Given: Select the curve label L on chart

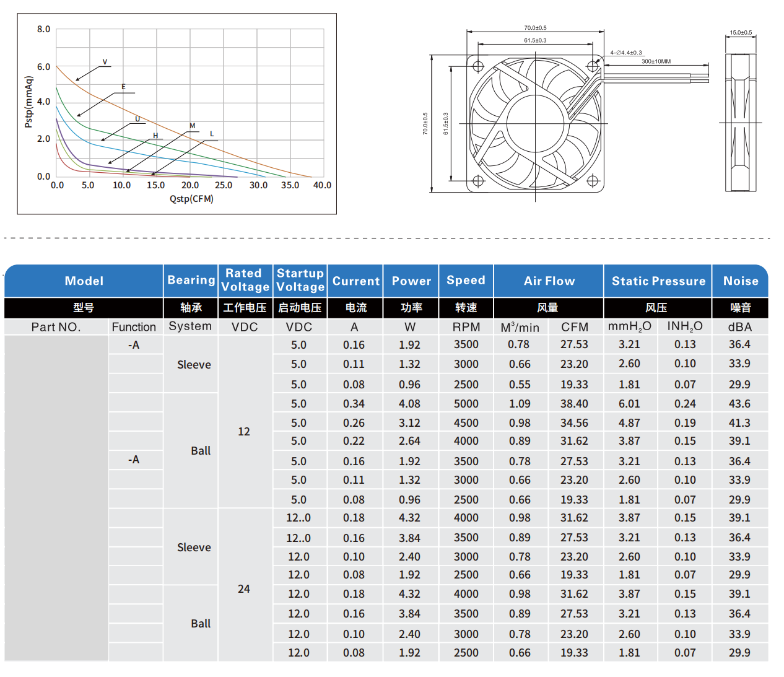Looking at the screenshot, I should [x=212, y=134].
